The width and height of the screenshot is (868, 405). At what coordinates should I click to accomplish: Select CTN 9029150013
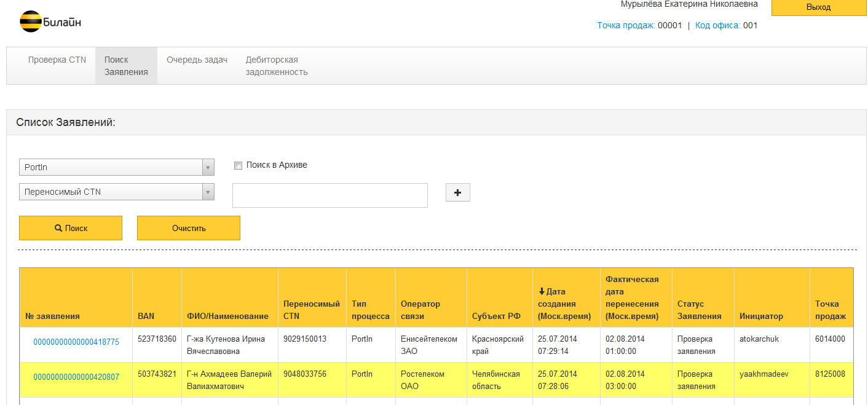pos(305,339)
